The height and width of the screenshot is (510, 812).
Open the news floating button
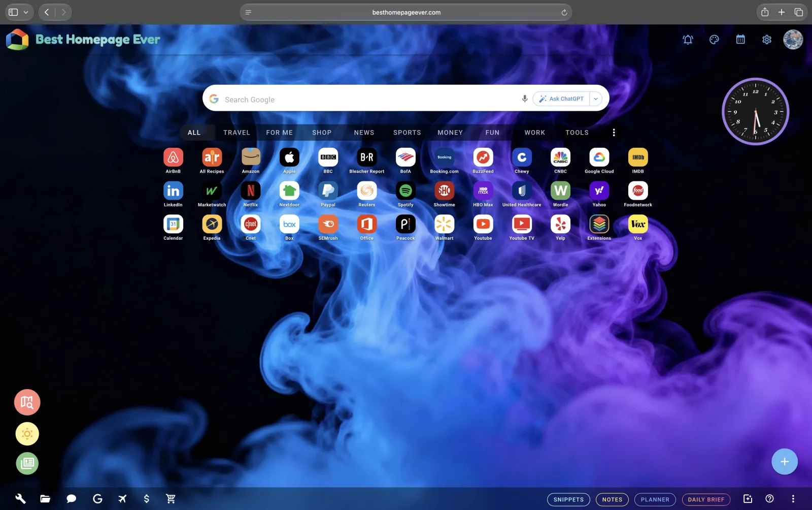click(27, 463)
